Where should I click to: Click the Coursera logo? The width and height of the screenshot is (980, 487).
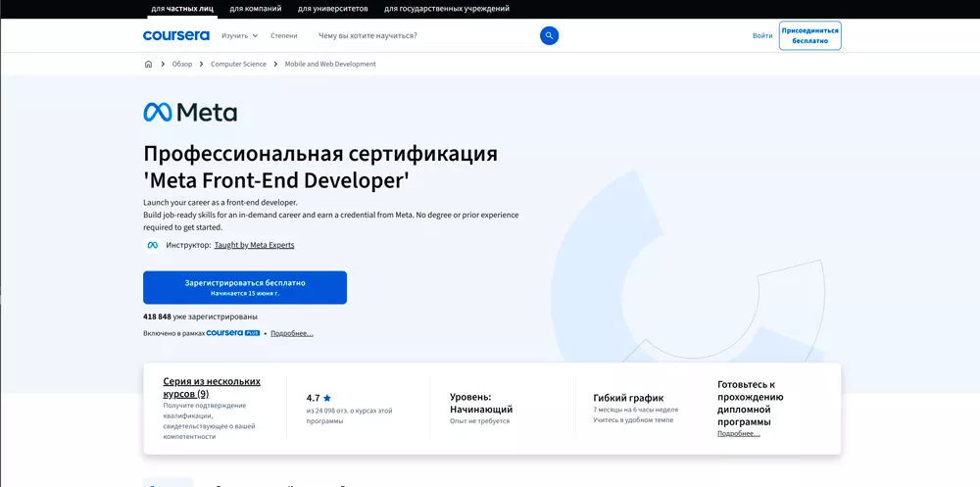(175, 35)
